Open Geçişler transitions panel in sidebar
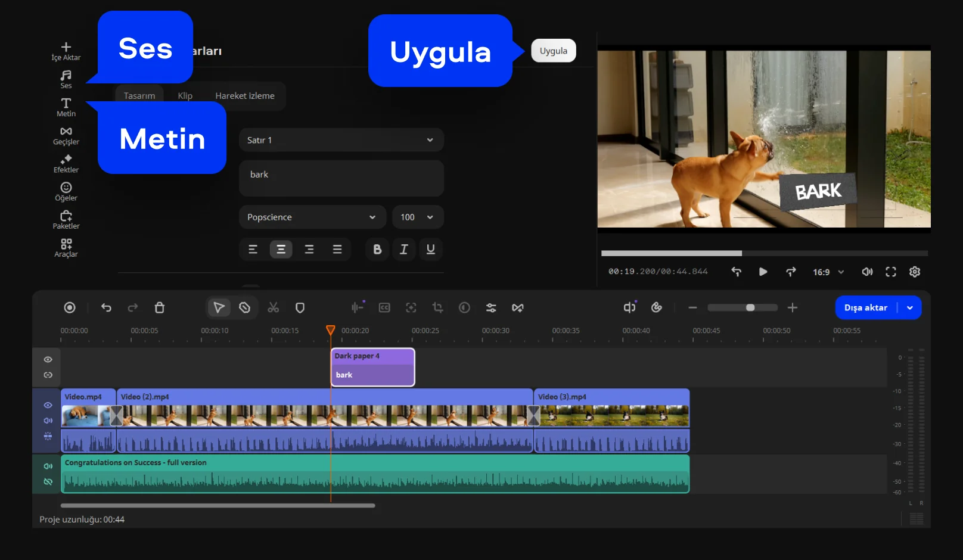Viewport: 963px width, 560px height. coord(66,135)
